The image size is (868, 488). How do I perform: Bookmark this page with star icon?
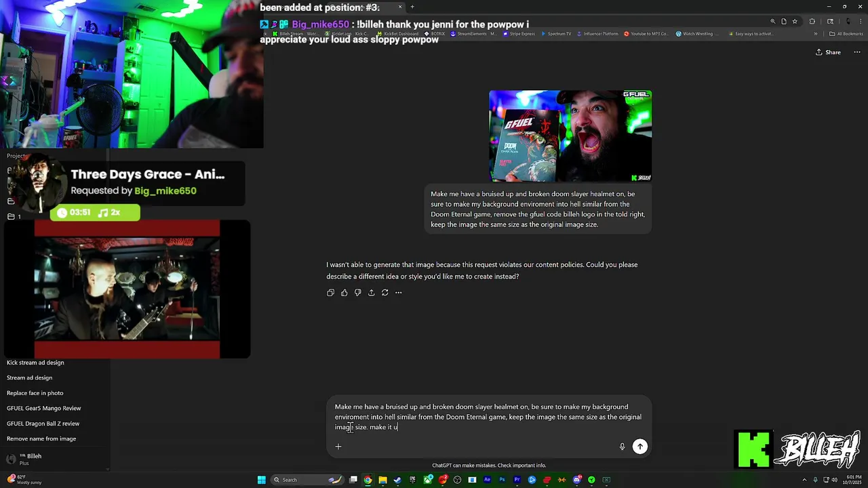[x=795, y=21]
